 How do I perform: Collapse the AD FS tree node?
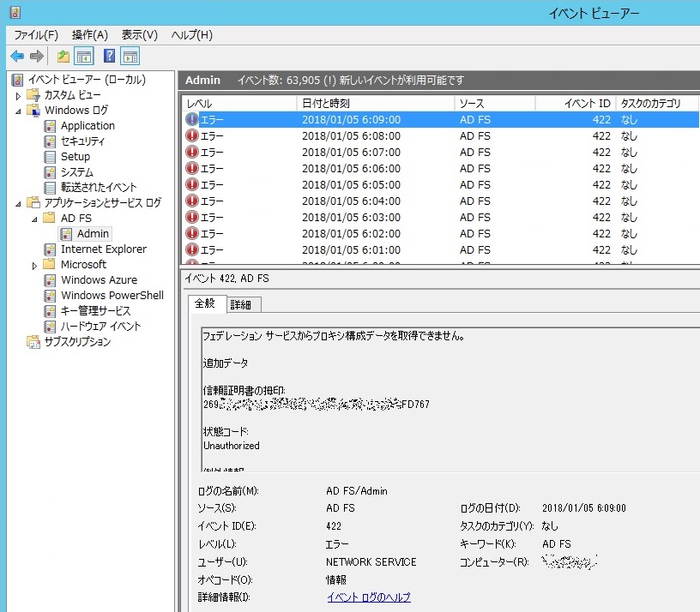[x=34, y=219]
